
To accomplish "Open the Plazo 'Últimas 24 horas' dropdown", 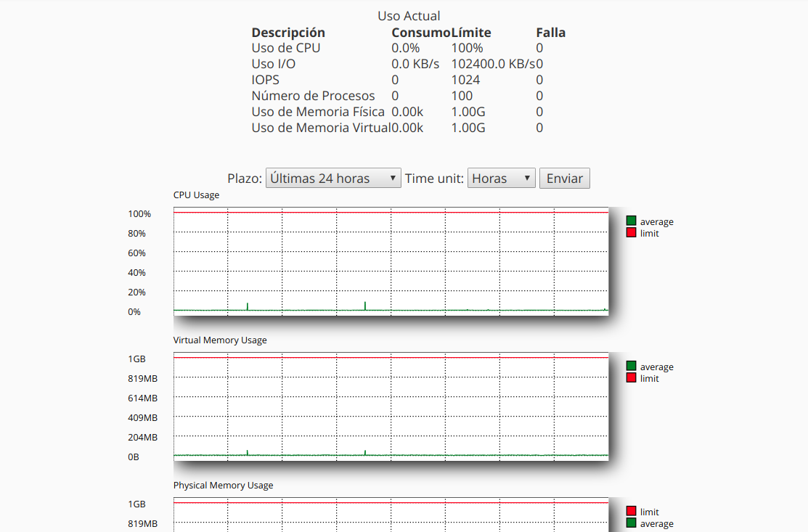I will pyautogui.click(x=332, y=179).
